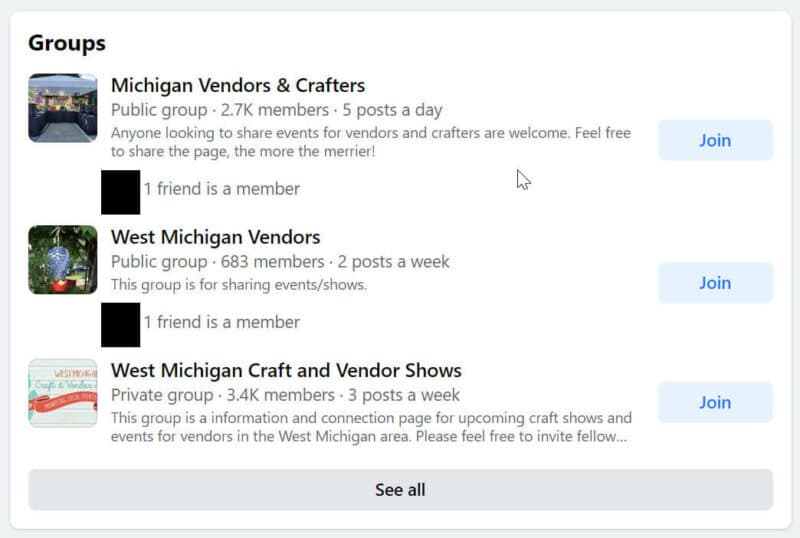The image size is (800, 538).
Task: Join the Michigan Vendors & Crafters group
Action: (x=714, y=140)
